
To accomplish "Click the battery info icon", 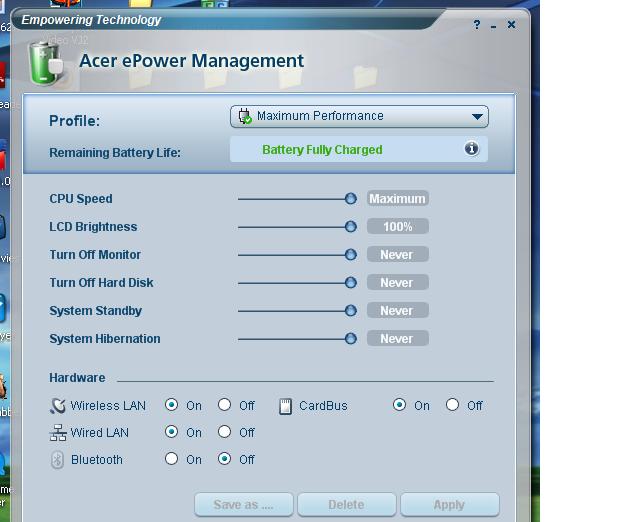I will tap(471, 149).
